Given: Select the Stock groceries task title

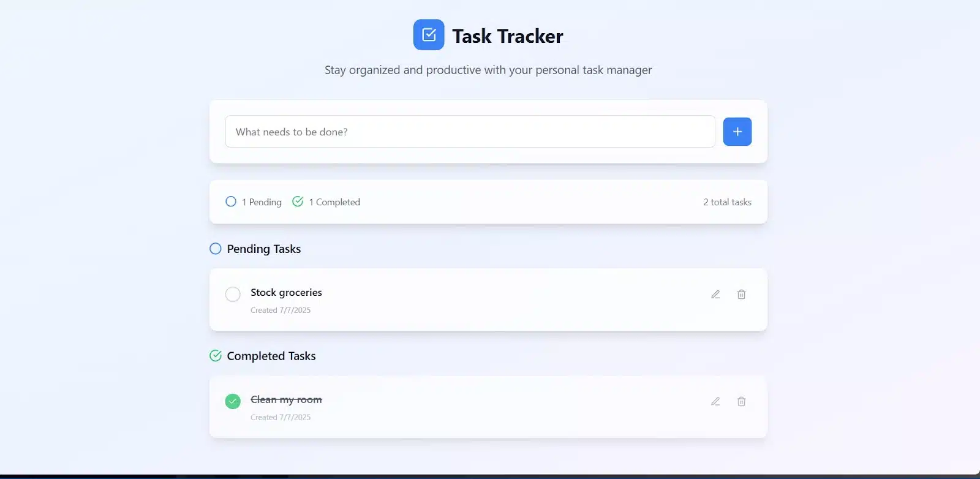Looking at the screenshot, I should [286, 293].
